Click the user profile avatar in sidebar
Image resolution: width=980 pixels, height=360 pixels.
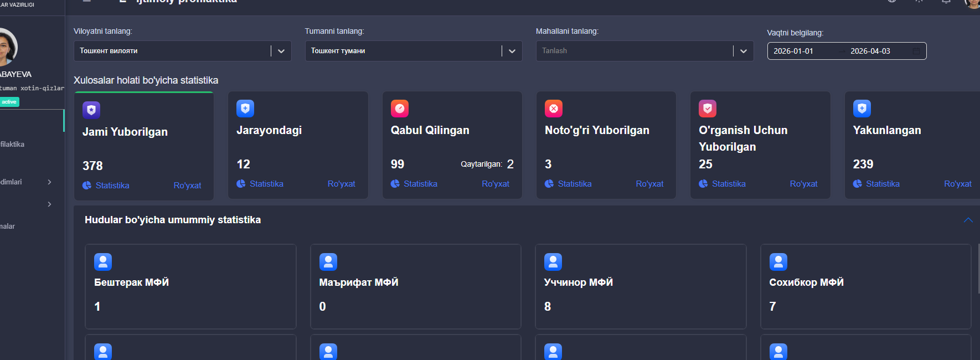click(6, 47)
